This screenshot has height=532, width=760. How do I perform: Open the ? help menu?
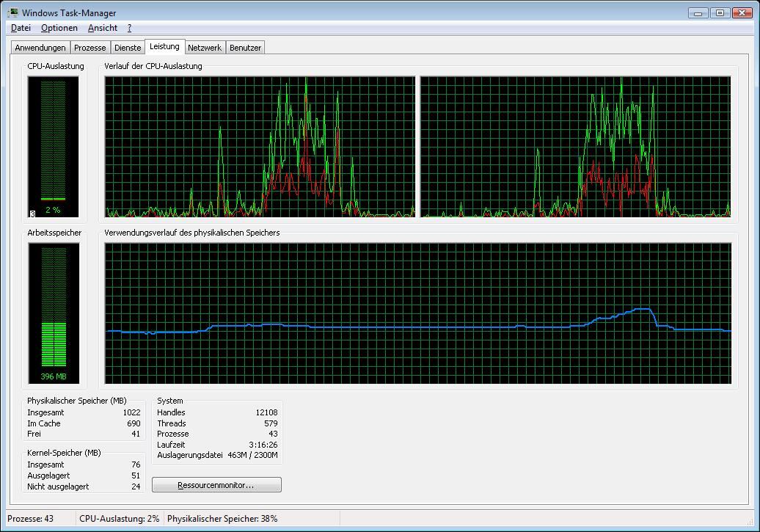pos(129,28)
